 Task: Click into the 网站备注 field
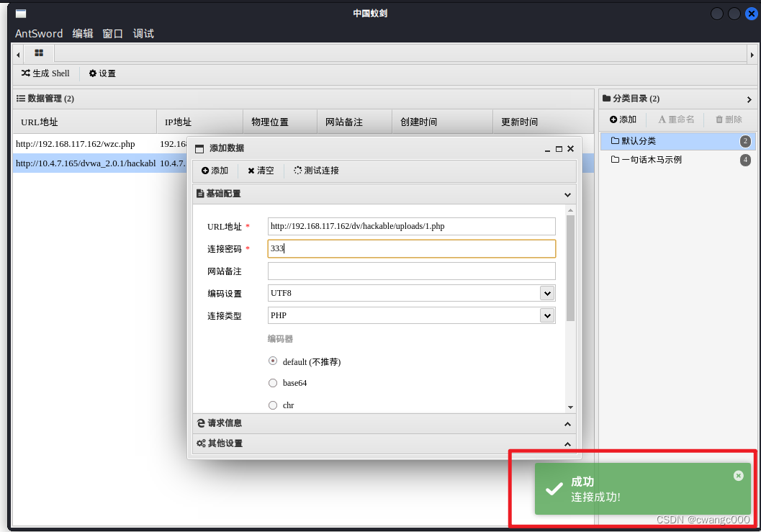(412, 271)
